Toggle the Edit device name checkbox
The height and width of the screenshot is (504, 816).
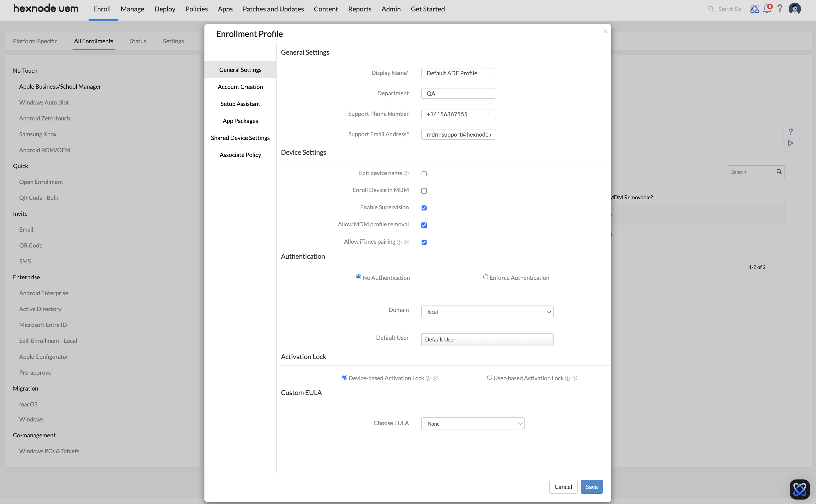[424, 174]
